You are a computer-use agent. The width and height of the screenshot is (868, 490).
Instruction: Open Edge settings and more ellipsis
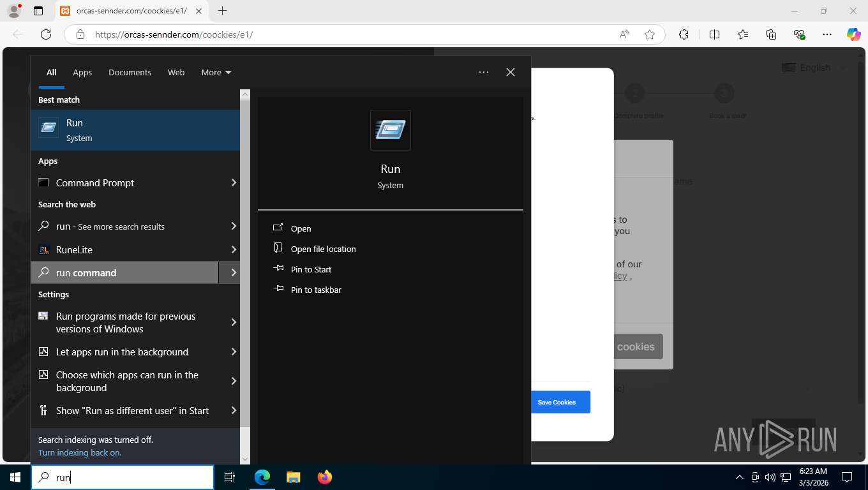[x=827, y=34]
